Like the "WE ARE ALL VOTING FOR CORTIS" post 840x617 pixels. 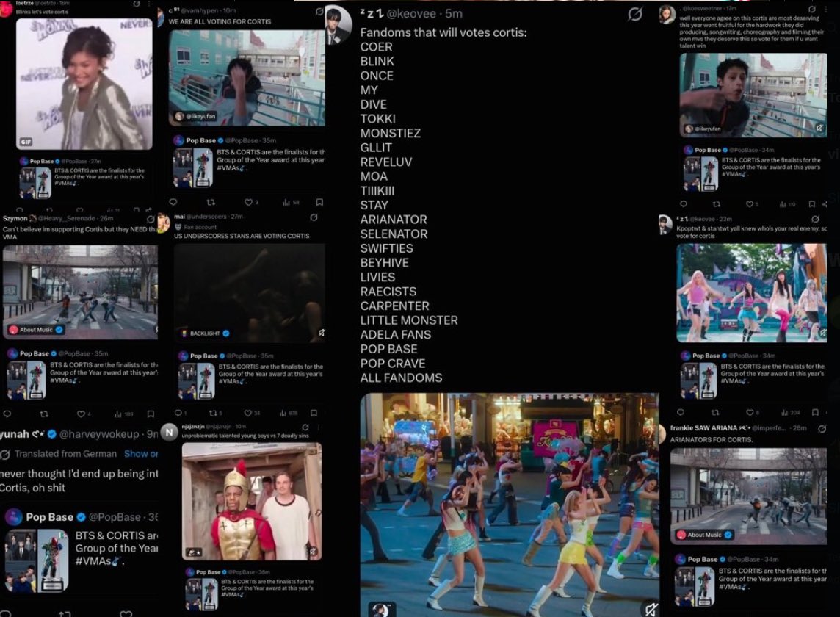pyautogui.click(x=248, y=202)
